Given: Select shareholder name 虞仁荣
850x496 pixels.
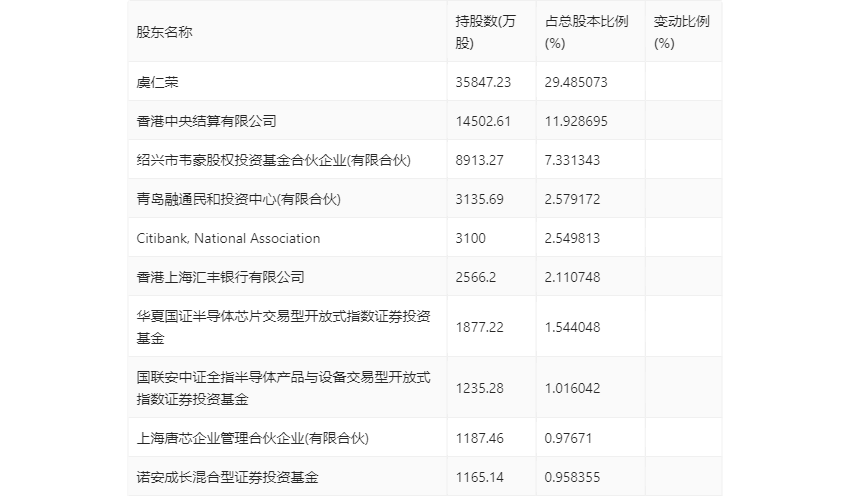Looking at the screenshot, I should (x=157, y=82).
